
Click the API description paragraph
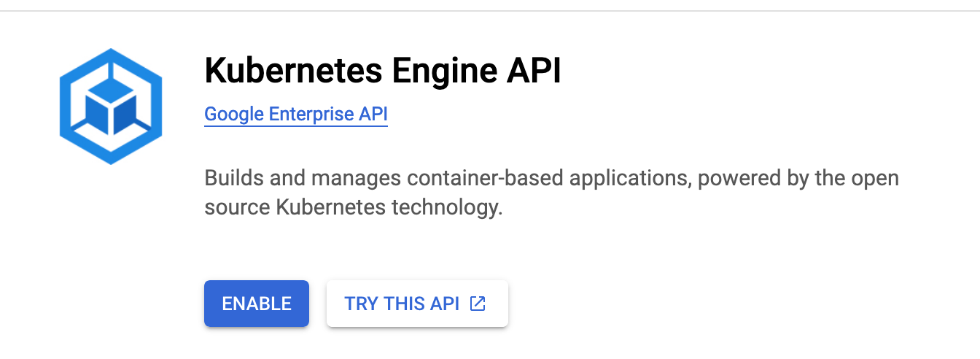tap(551, 193)
